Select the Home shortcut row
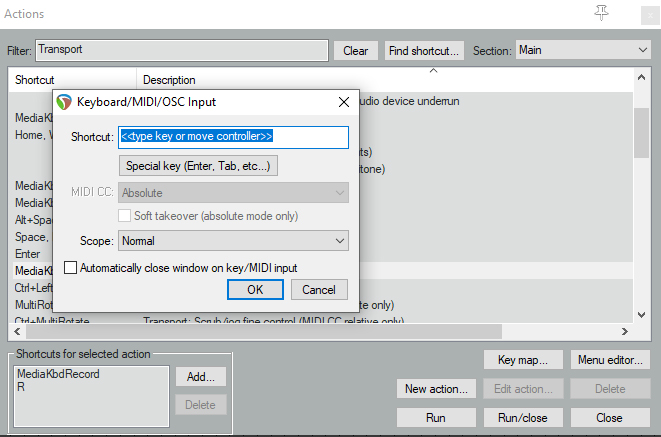This screenshot has width=661, height=437. click(34, 135)
